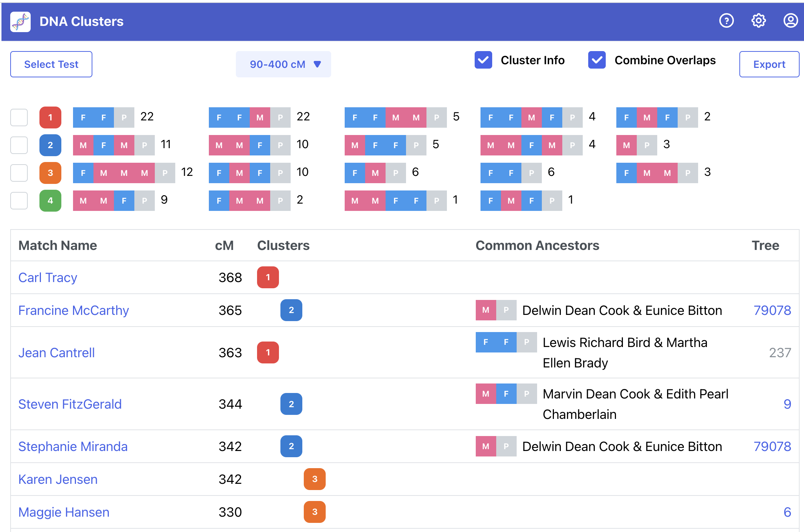Uncheck the Cluster Info checkbox

point(483,60)
